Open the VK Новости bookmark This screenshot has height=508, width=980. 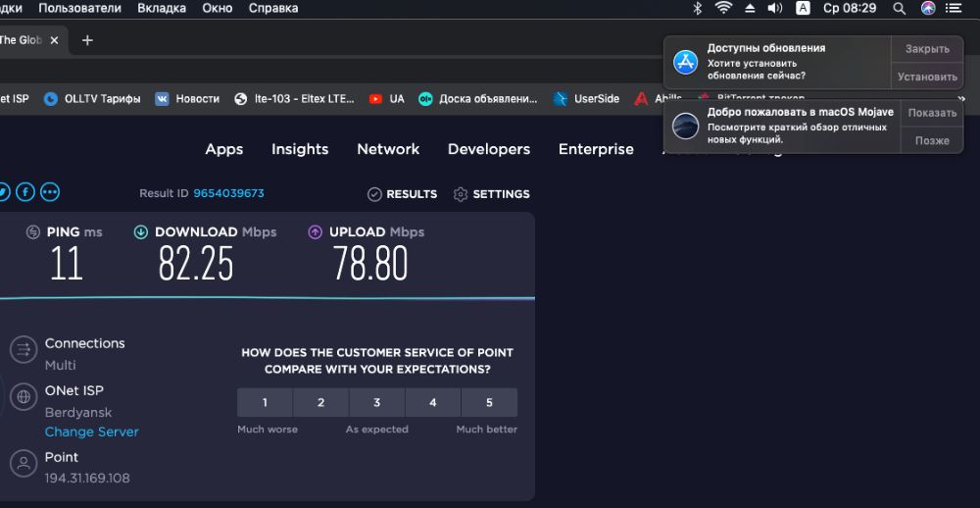click(187, 99)
